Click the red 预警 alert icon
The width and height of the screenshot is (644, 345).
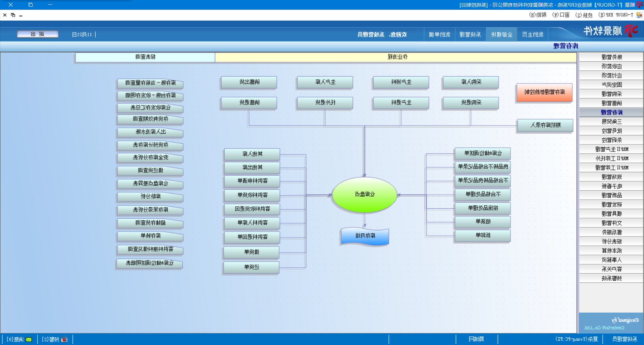[64, 339]
